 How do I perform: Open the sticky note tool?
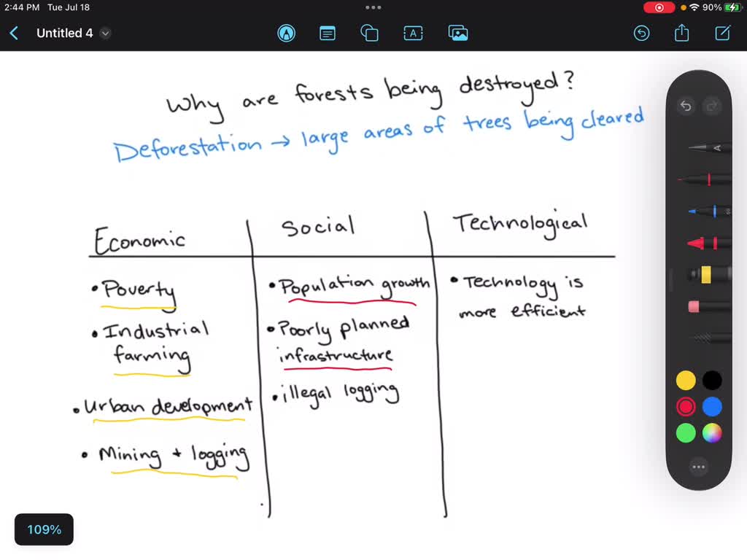[x=328, y=34]
